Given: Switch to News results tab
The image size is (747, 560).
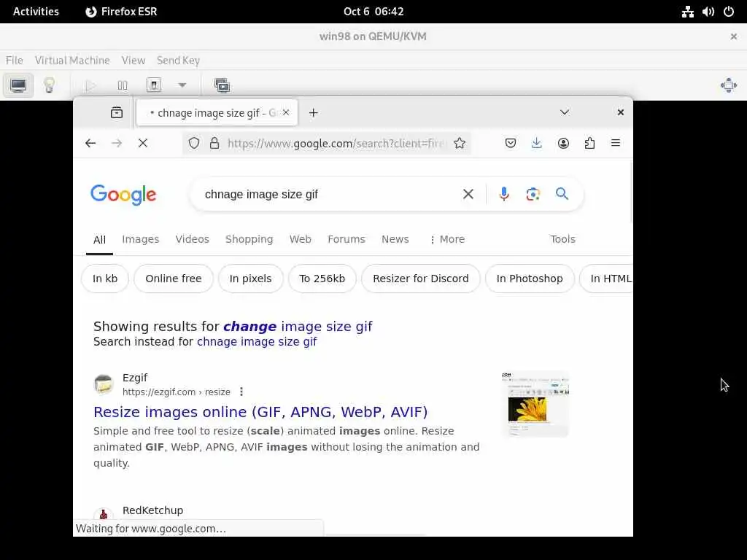Looking at the screenshot, I should pyautogui.click(x=395, y=239).
